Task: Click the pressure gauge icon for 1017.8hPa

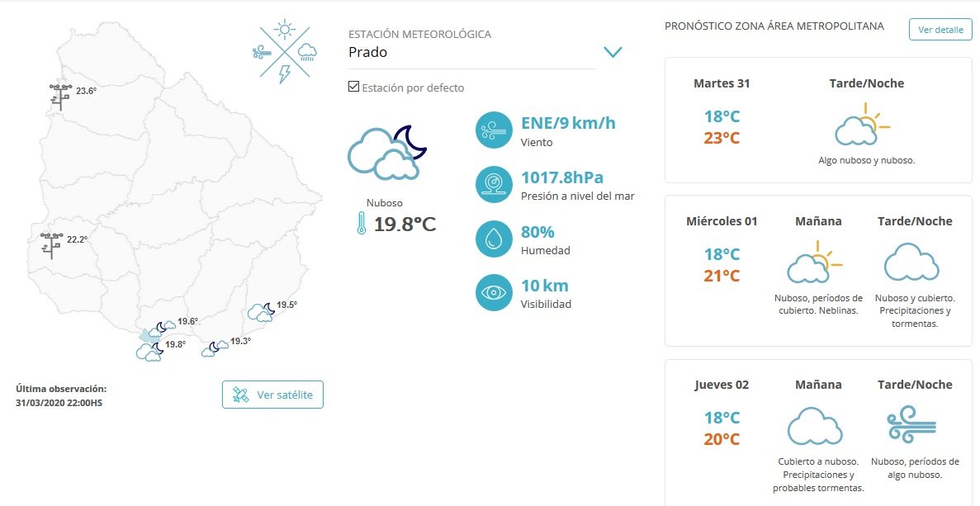Action: tap(494, 184)
